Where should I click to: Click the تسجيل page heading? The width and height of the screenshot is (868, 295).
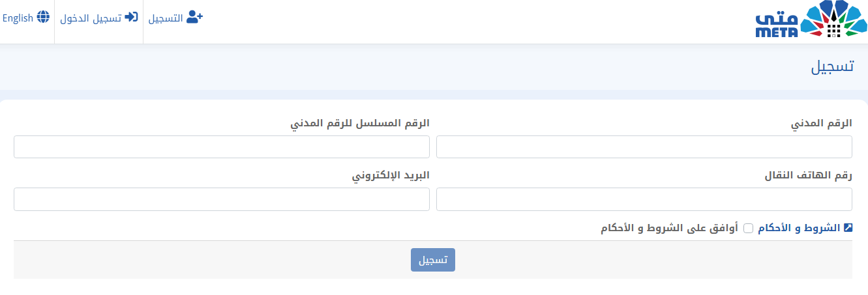pos(831,67)
